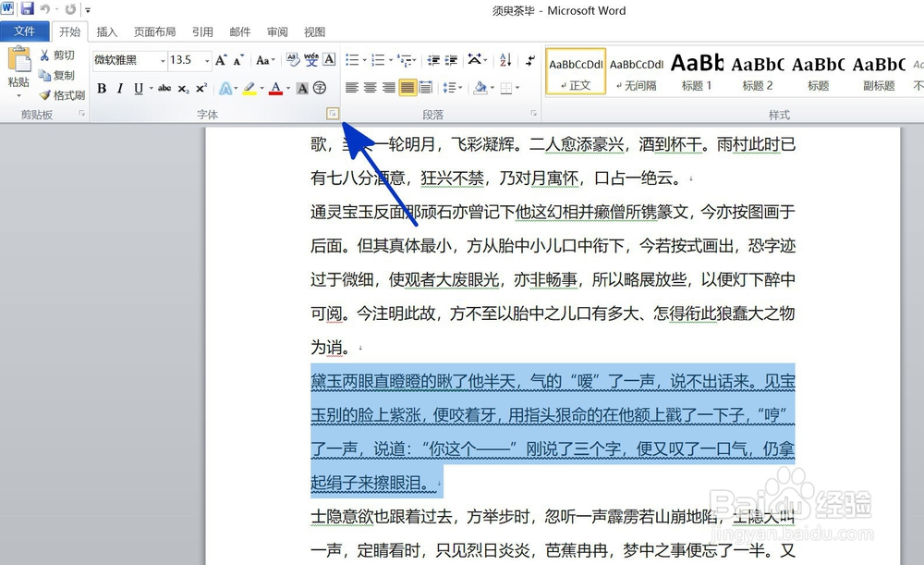Open the Font Color dropdown arrow

click(x=287, y=89)
